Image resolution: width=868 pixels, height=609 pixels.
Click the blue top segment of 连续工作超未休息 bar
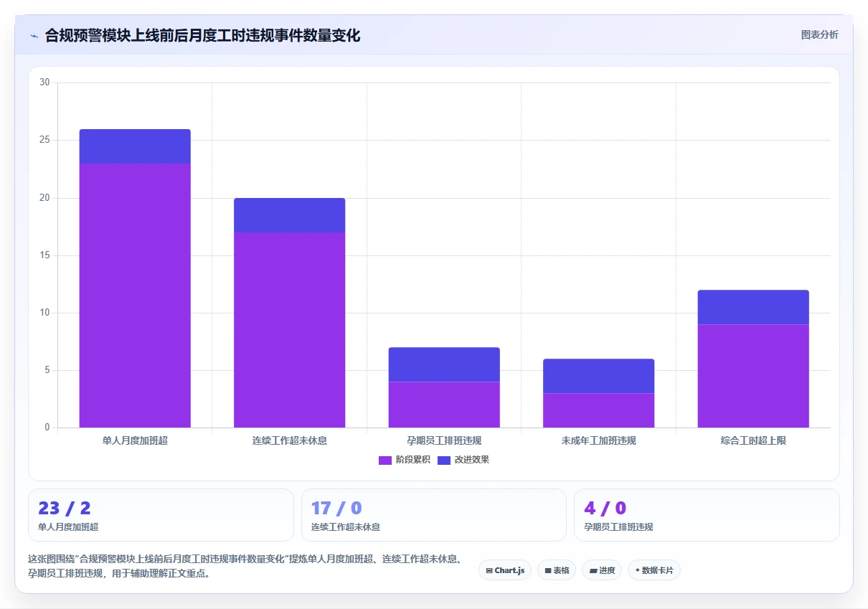click(289, 215)
